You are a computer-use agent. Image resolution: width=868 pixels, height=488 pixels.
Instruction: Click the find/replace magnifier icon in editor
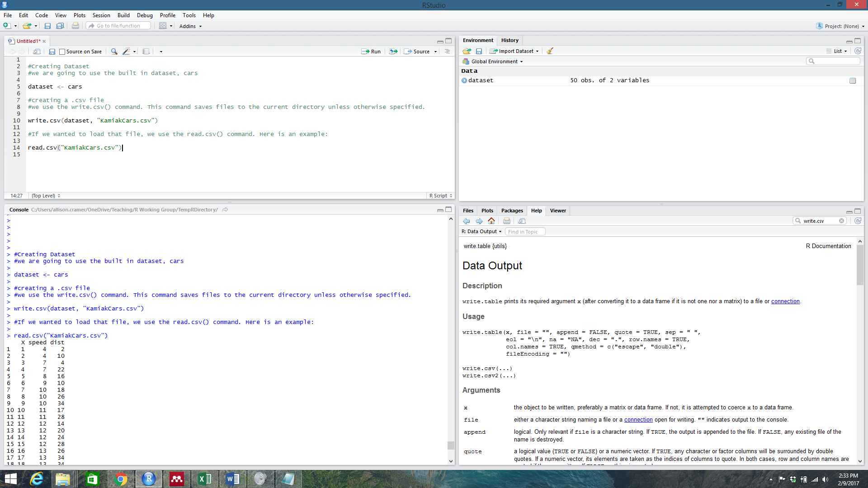114,52
